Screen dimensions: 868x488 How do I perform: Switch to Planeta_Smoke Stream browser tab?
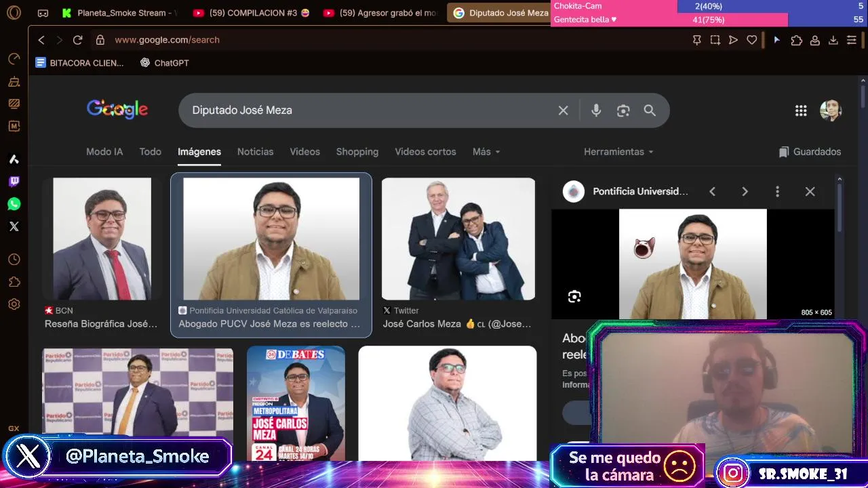pyautogui.click(x=120, y=13)
